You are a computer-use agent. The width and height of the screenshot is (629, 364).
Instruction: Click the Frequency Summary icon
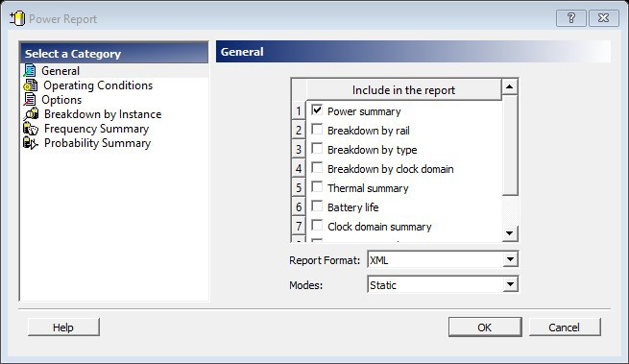(31, 129)
